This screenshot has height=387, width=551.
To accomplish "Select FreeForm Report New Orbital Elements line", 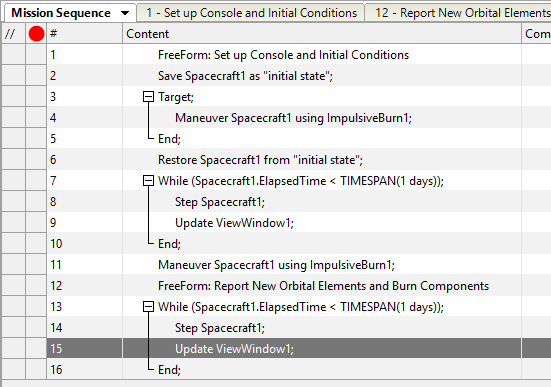I will pos(323,286).
